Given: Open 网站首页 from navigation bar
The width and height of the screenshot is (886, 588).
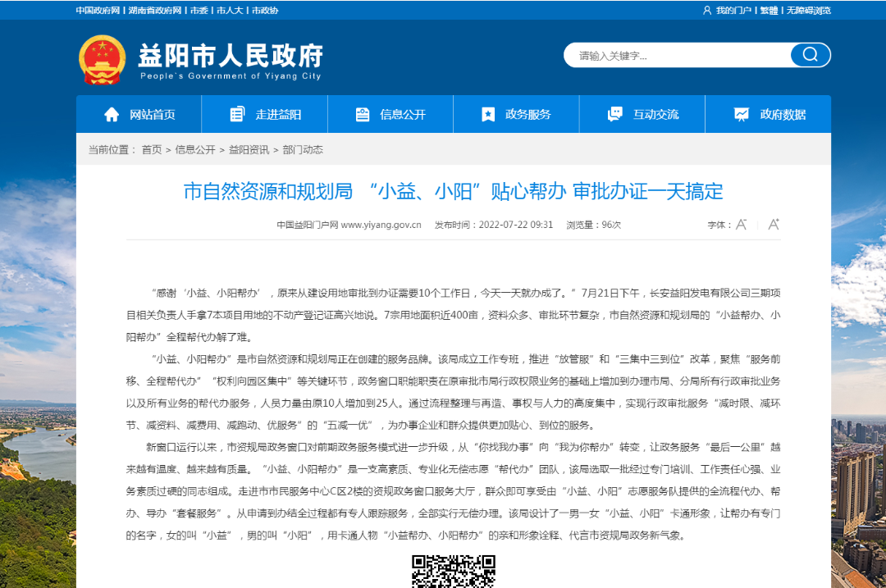Looking at the screenshot, I should (139, 115).
